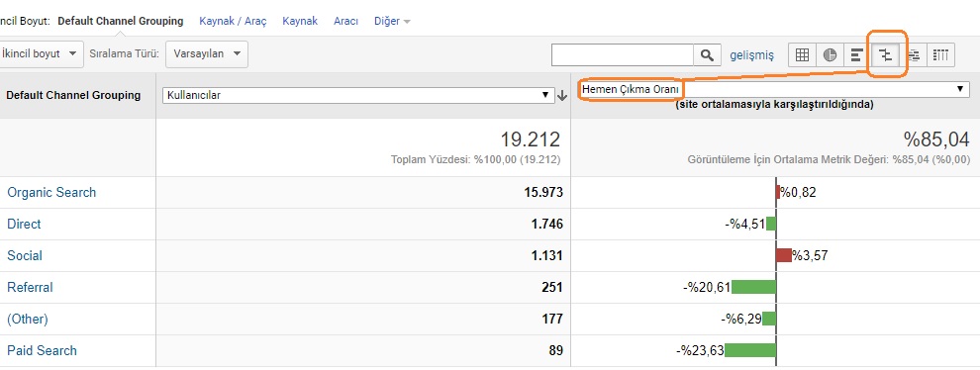Click the 251 users value
Screen dimensions: 980x370
[552, 288]
